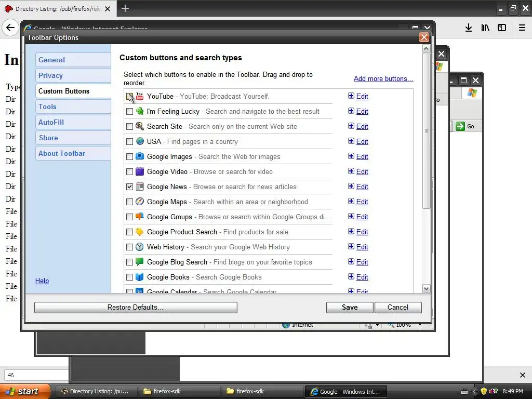532x399 pixels.
Task: Click the dialog vertical scrollbar thumb
Action: point(427,131)
